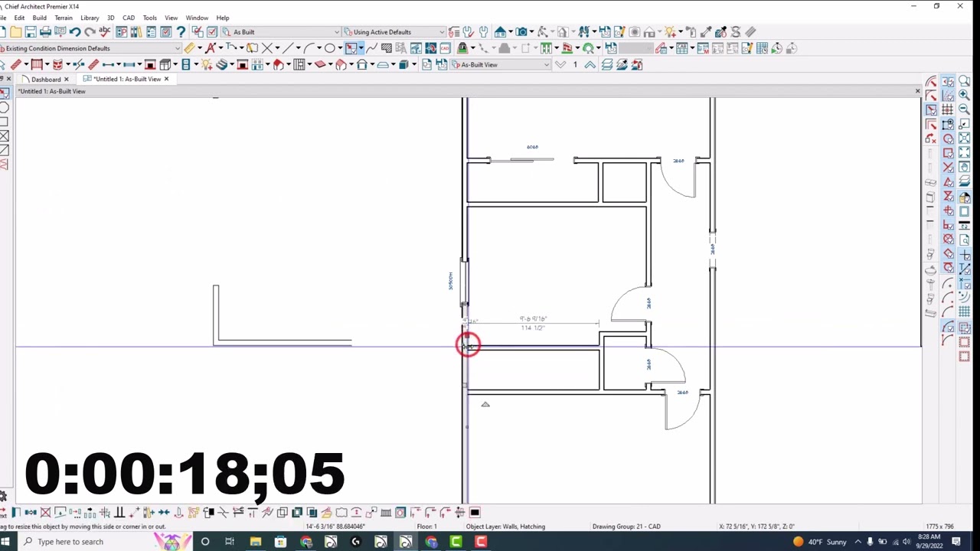Open the Library menu
The width and height of the screenshot is (980, 551).
coord(90,18)
